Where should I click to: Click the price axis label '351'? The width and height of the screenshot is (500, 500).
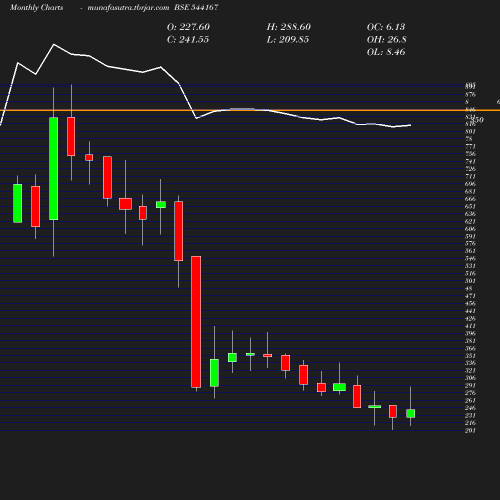coord(470,356)
